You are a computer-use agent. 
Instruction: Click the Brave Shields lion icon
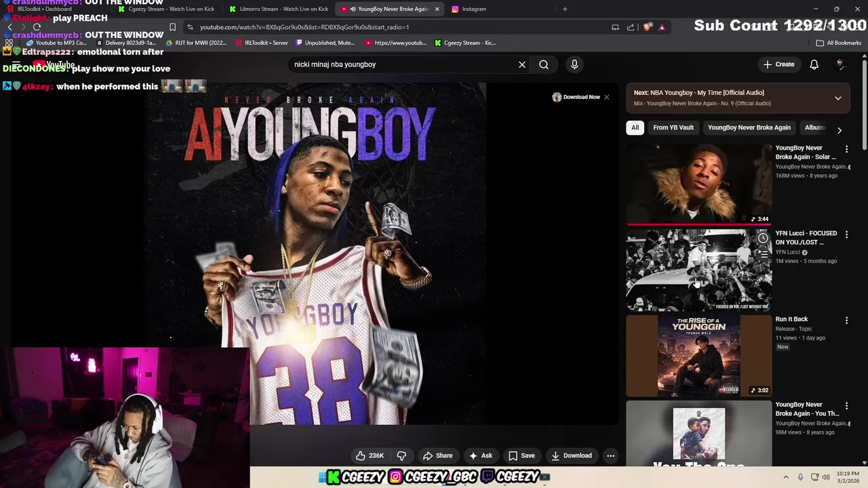point(648,27)
